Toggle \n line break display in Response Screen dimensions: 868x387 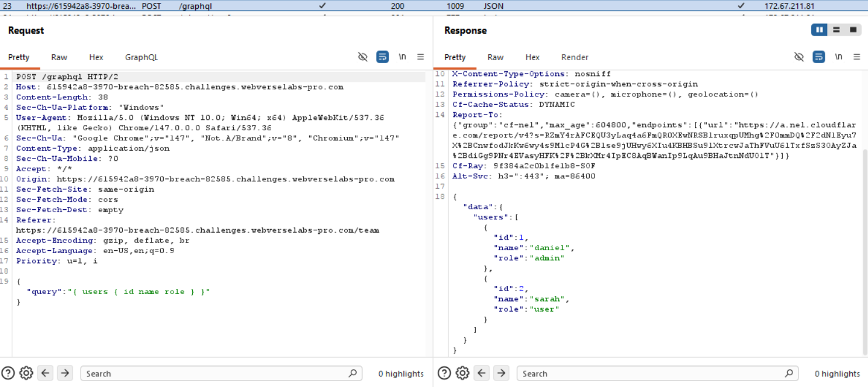tap(839, 57)
